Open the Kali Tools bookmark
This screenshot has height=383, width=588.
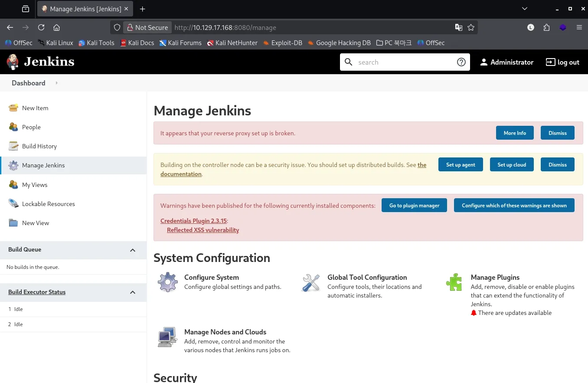tap(96, 43)
